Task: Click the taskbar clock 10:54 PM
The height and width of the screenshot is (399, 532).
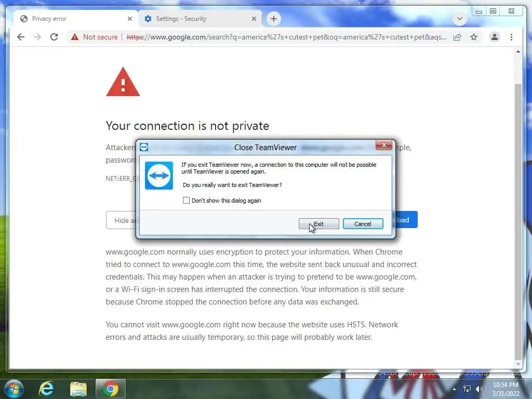Action: click(x=506, y=385)
